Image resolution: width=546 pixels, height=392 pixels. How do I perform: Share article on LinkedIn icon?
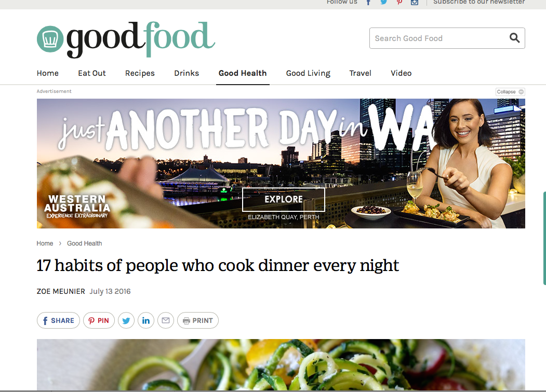146,320
